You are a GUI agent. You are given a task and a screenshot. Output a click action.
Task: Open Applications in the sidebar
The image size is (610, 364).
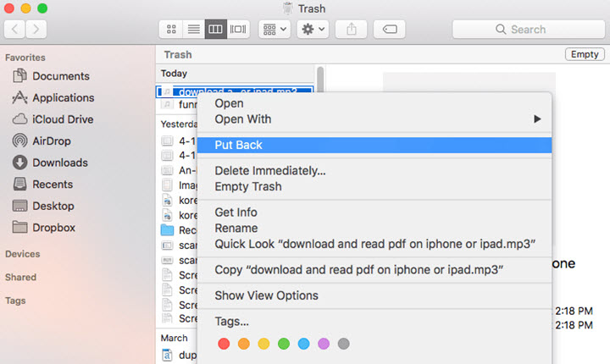pos(53,97)
